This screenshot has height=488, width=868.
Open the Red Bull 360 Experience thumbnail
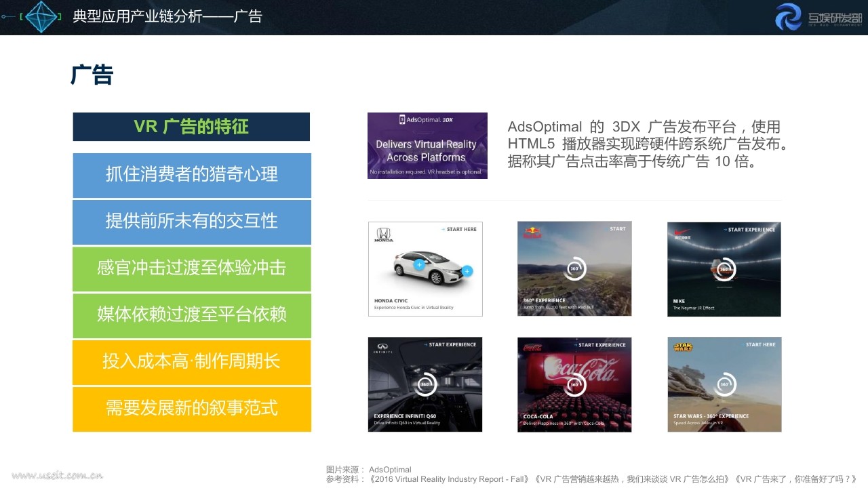pos(574,269)
